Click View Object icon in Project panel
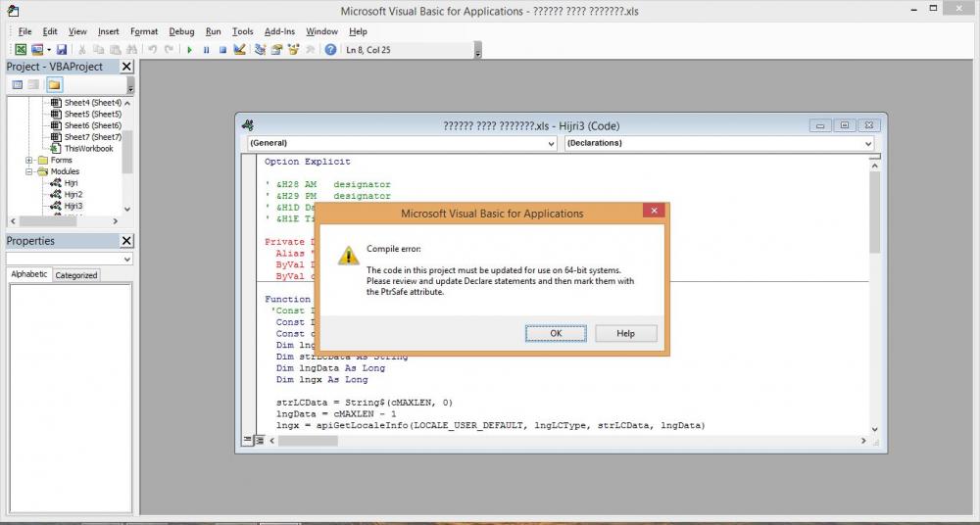The image size is (980, 525). coord(33,84)
